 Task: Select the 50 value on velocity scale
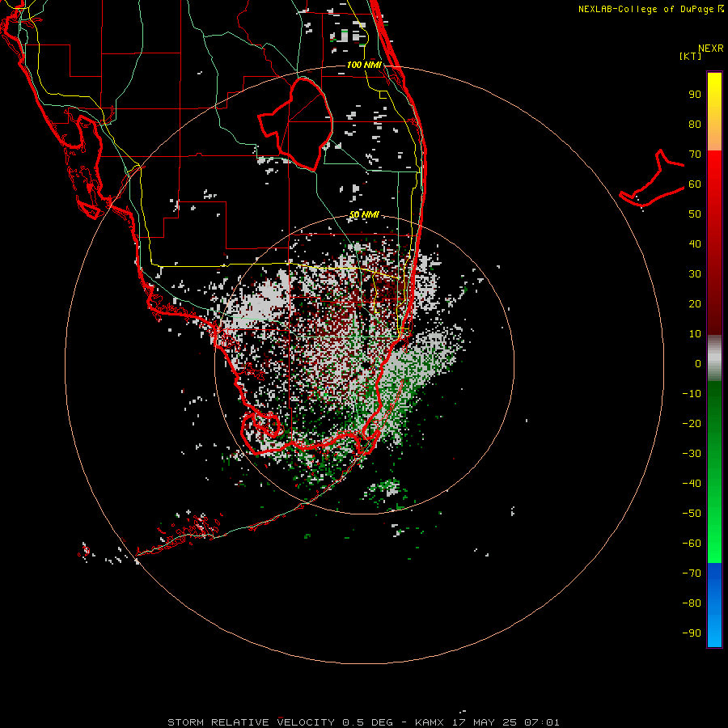(695, 214)
